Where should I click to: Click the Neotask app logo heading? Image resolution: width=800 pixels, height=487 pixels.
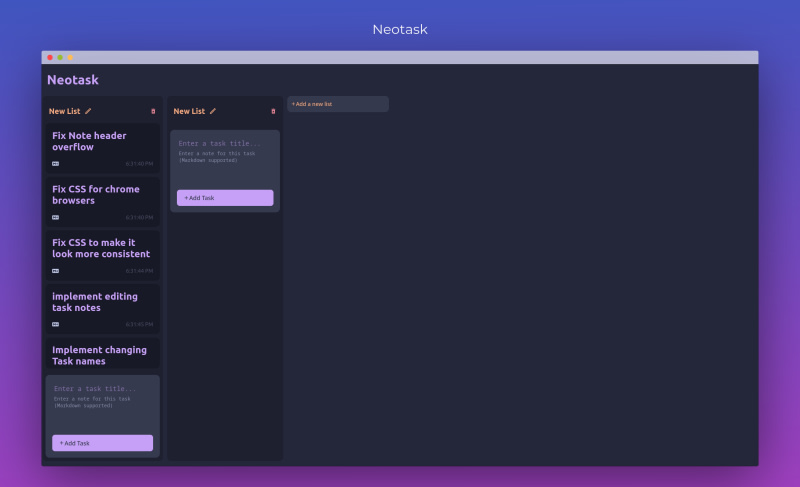click(73, 80)
